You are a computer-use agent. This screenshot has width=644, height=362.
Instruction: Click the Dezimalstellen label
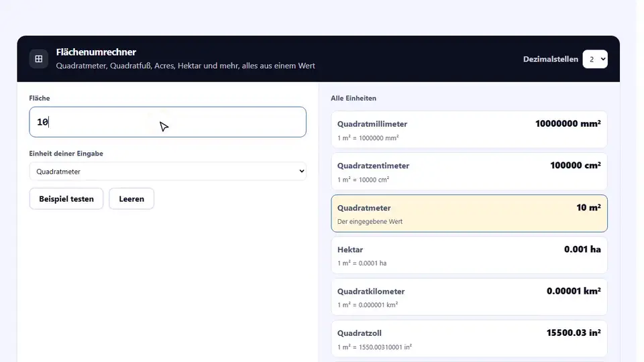[x=550, y=59]
